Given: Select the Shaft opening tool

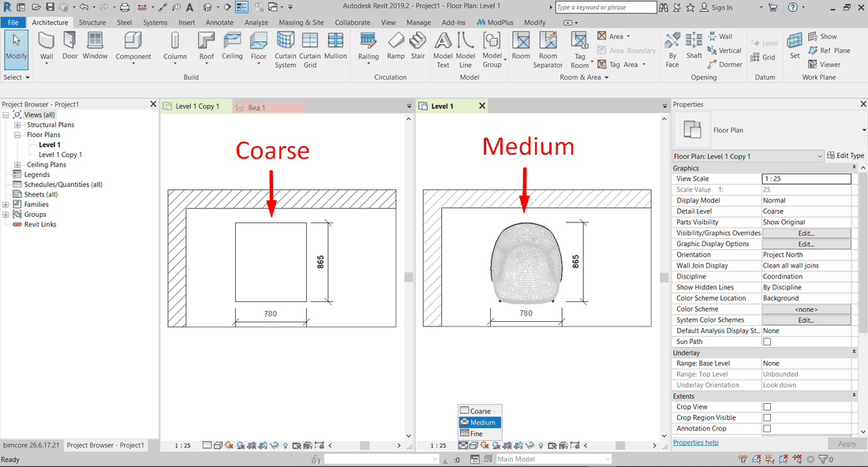Looking at the screenshot, I should point(694,46).
